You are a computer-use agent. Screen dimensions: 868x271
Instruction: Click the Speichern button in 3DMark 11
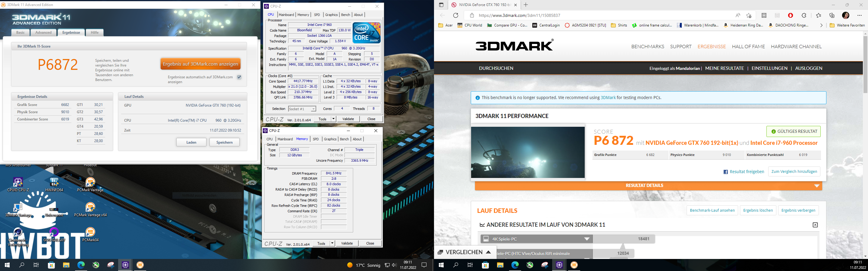tap(225, 142)
